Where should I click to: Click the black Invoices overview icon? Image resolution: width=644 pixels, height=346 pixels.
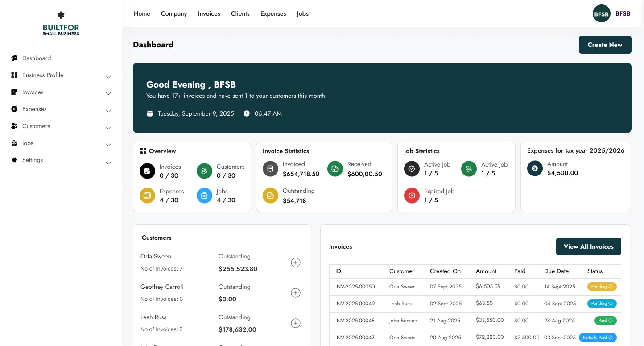[147, 171]
